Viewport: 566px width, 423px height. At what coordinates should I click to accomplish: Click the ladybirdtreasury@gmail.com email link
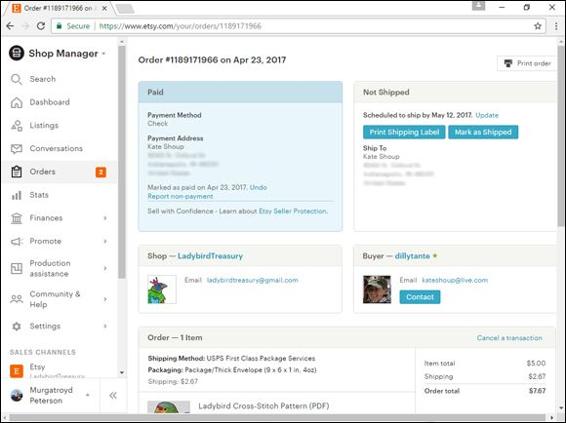252,280
